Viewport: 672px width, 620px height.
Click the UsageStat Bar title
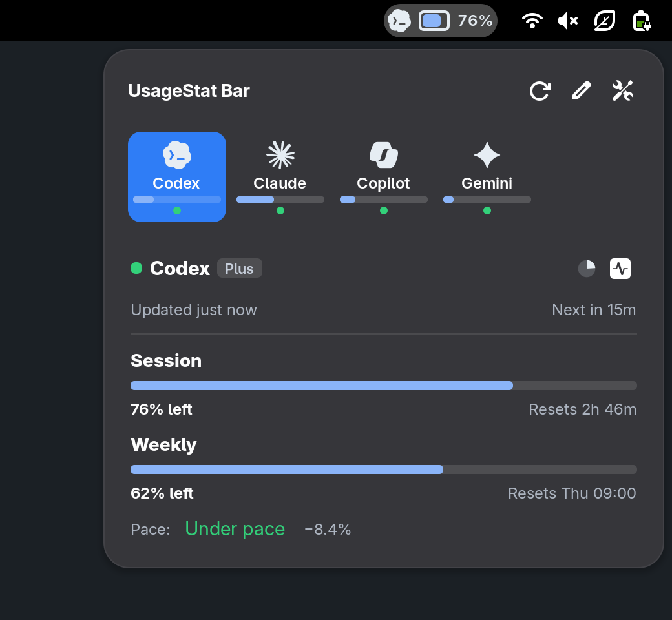coord(189,91)
